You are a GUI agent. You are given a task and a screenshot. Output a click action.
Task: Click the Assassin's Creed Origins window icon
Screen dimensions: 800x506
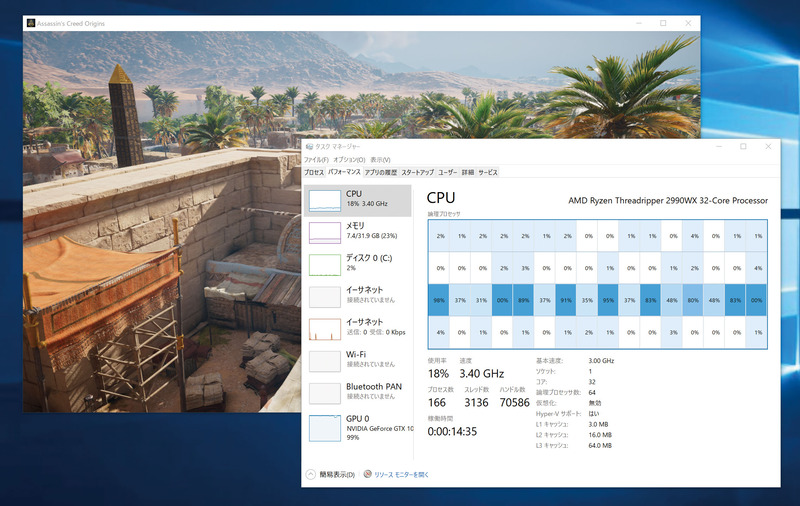(31, 23)
